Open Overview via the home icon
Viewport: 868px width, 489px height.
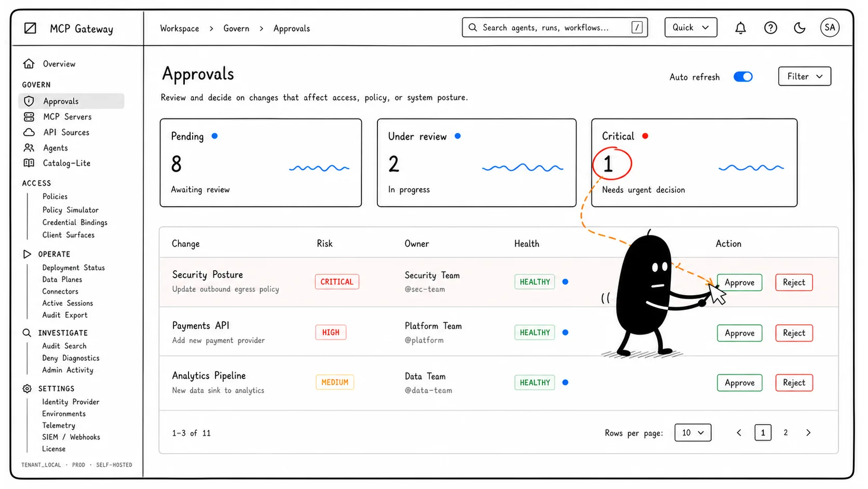(x=29, y=64)
